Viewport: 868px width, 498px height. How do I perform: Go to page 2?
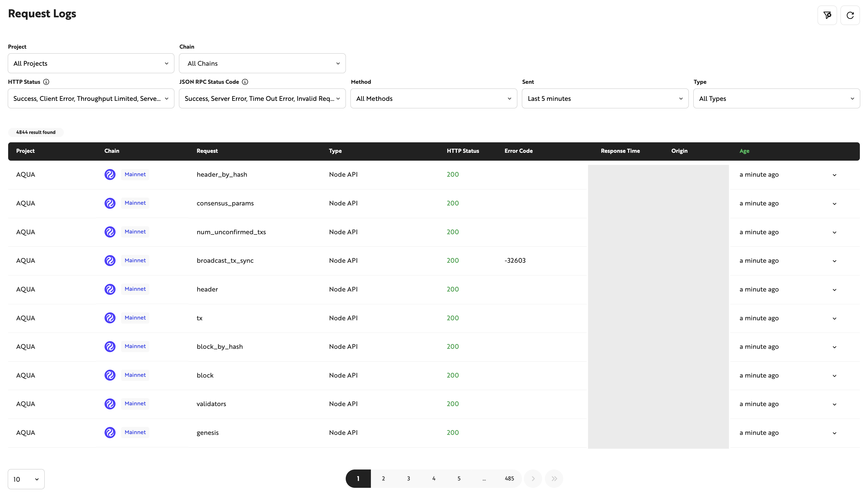coord(383,478)
